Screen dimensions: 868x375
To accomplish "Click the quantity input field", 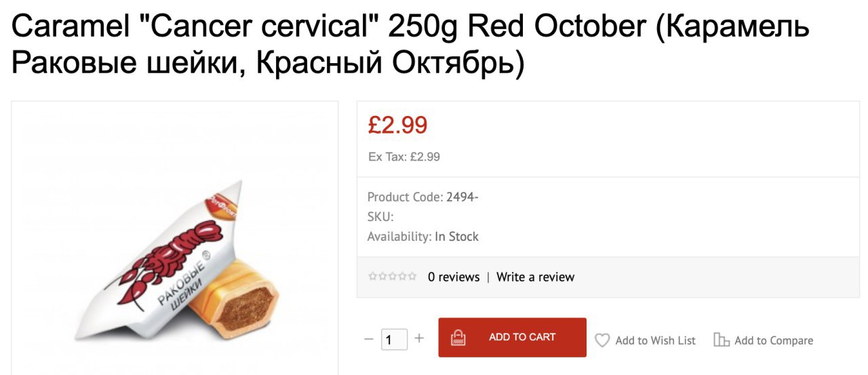I will 394,339.
